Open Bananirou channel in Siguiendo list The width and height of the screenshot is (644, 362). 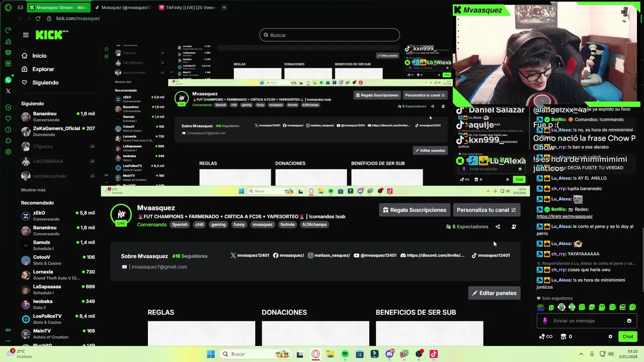58,117
